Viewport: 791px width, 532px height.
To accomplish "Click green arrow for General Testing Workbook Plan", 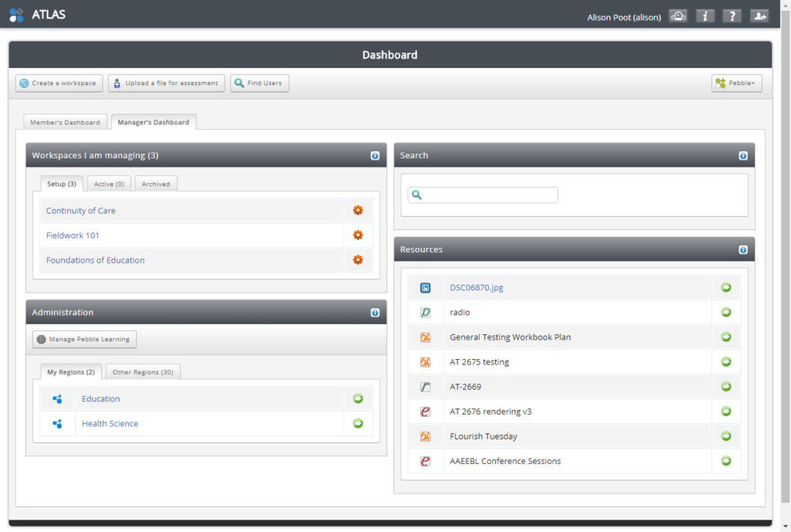I will 726,337.
